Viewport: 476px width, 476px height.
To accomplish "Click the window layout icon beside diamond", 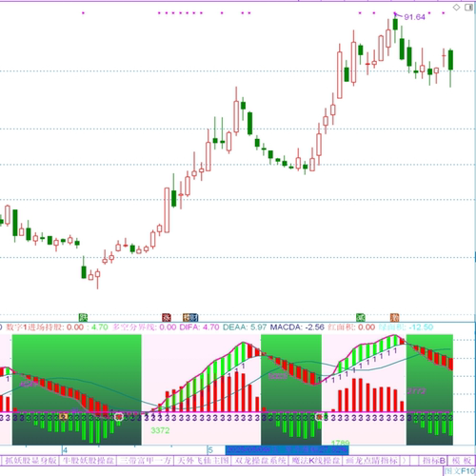I will (x=468, y=7).
